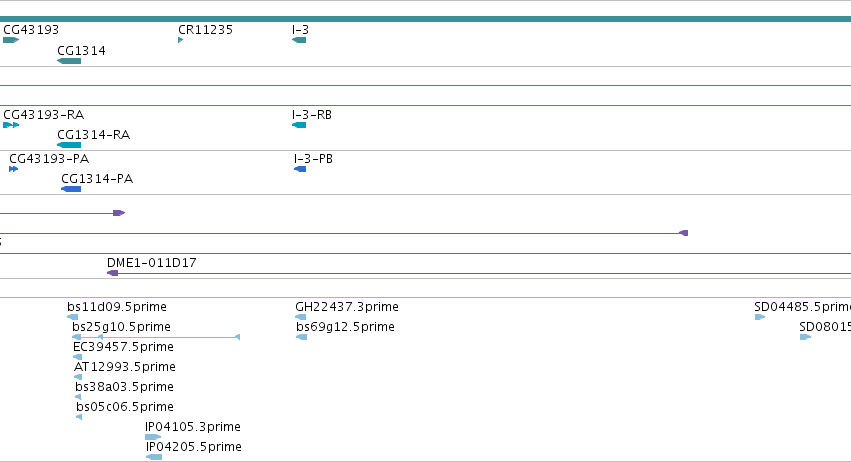Select the bs69g12.5prime EST arrow
The image size is (851, 462).
tap(302, 337)
